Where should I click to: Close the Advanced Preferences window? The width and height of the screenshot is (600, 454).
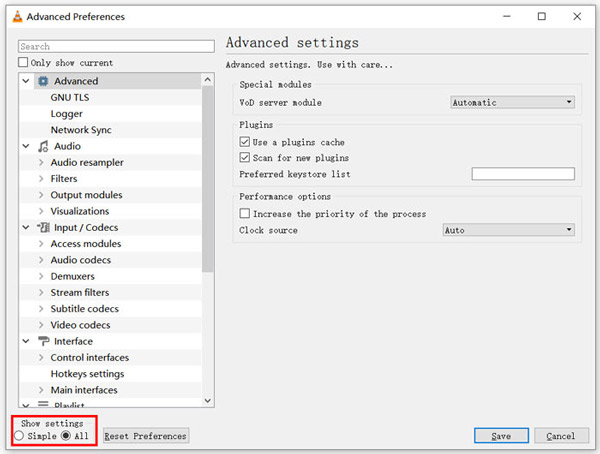(x=577, y=16)
